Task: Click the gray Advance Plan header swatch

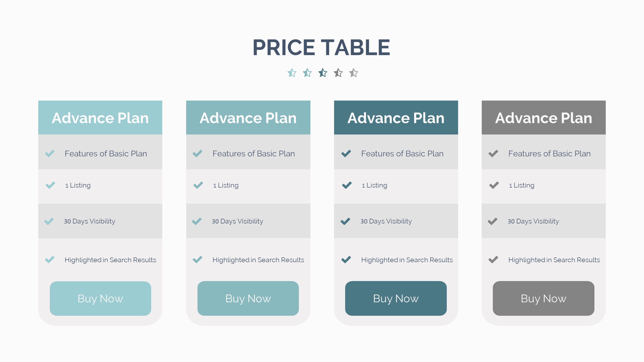Action: (544, 118)
